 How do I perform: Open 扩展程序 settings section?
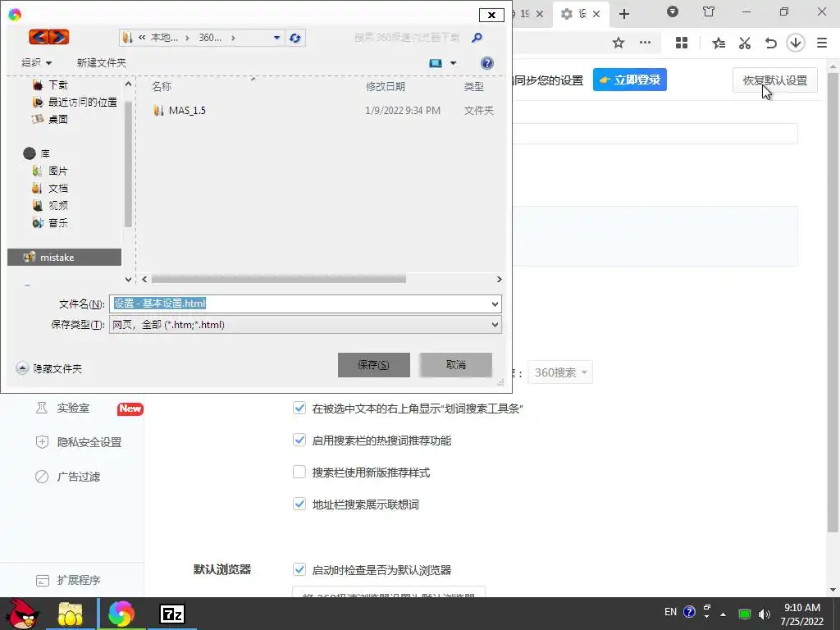coord(68,580)
